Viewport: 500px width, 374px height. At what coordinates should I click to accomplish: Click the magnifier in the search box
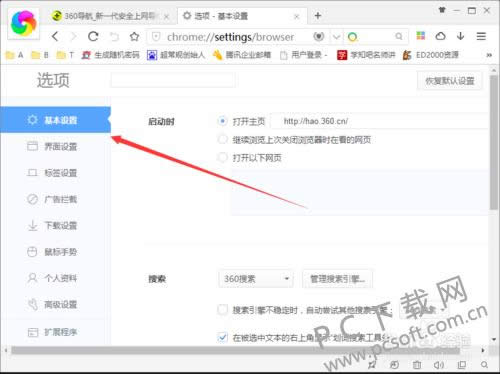[399, 36]
